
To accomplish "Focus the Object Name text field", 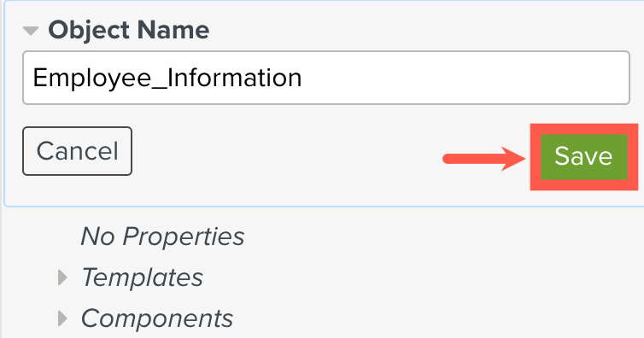I will [x=326, y=78].
